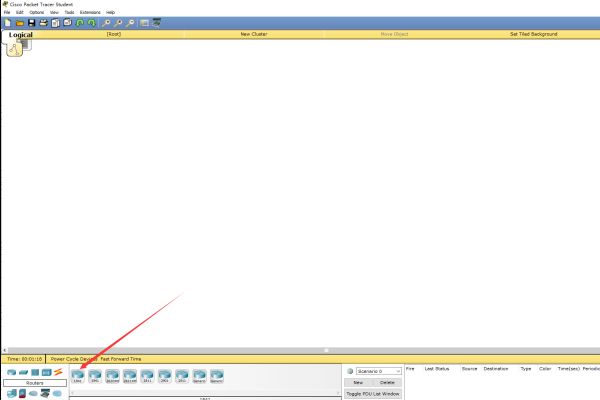Select the Routers device category icon
This screenshot has width=600, height=400.
pos(11,372)
